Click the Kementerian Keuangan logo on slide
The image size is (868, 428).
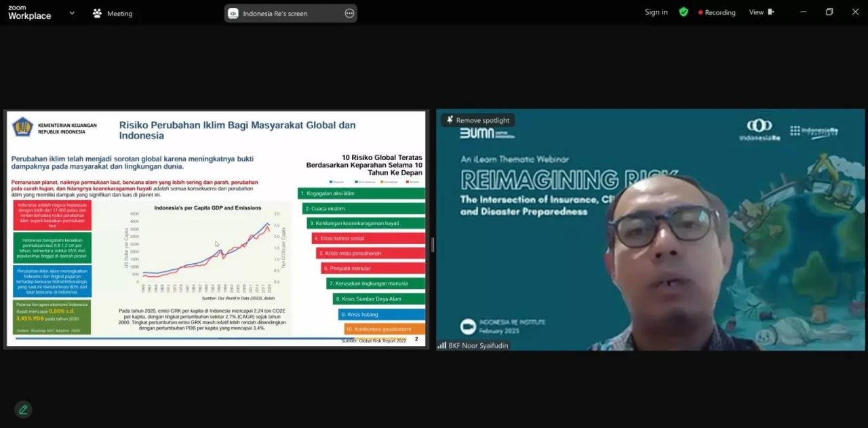point(22,128)
